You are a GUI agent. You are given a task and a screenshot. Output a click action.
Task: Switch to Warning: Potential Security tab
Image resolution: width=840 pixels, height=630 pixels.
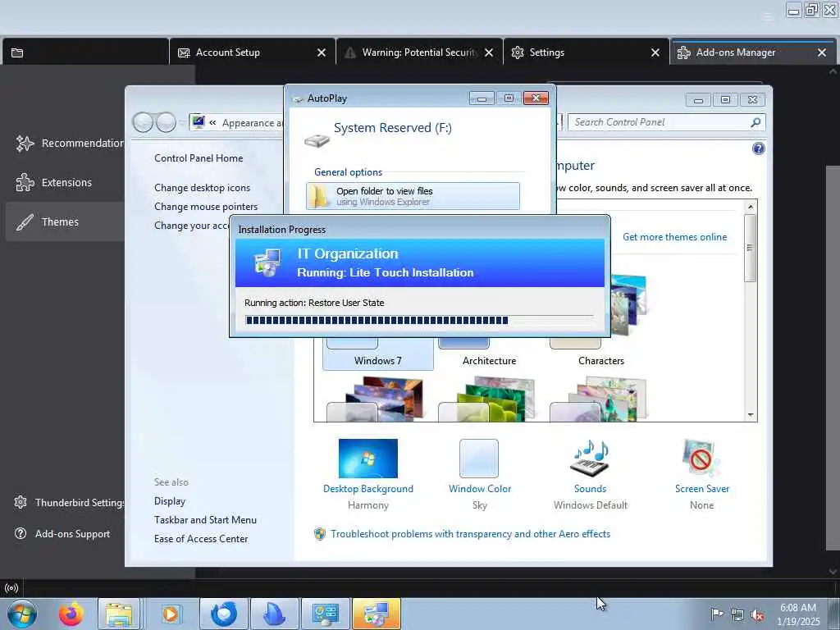pos(419,52)
